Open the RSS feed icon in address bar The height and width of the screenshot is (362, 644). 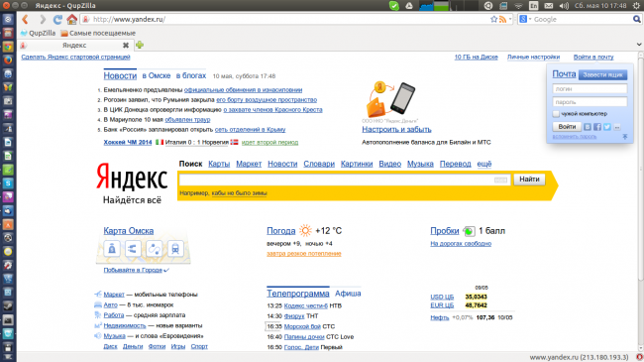(502, 19)
